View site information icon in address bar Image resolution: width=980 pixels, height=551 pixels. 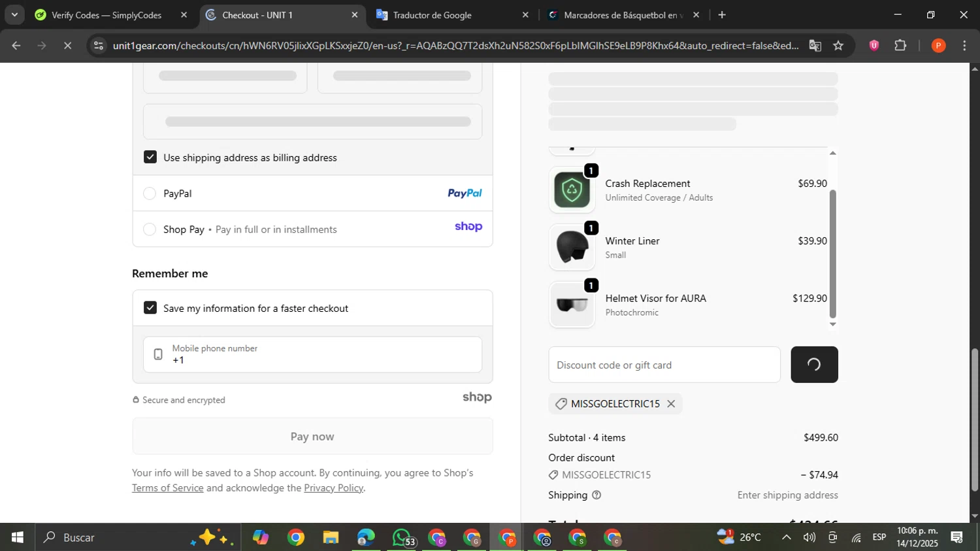[x=98, y=46]
